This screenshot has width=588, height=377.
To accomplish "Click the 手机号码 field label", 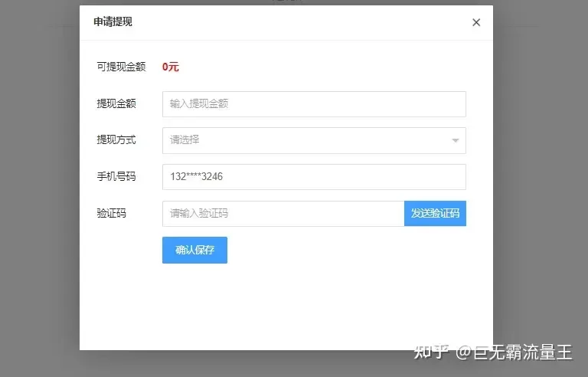I will tap(116, 177).
